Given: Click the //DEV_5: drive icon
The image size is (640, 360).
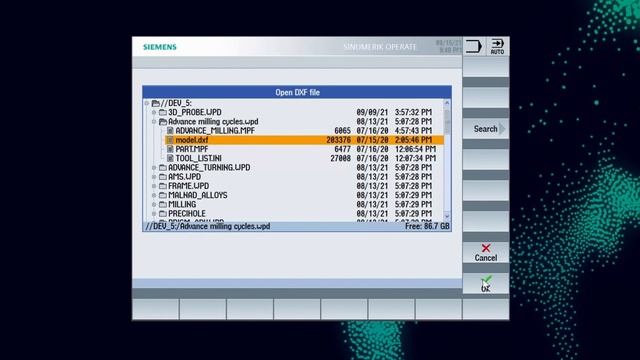Looking at the screenshot, I should [156, 103].
